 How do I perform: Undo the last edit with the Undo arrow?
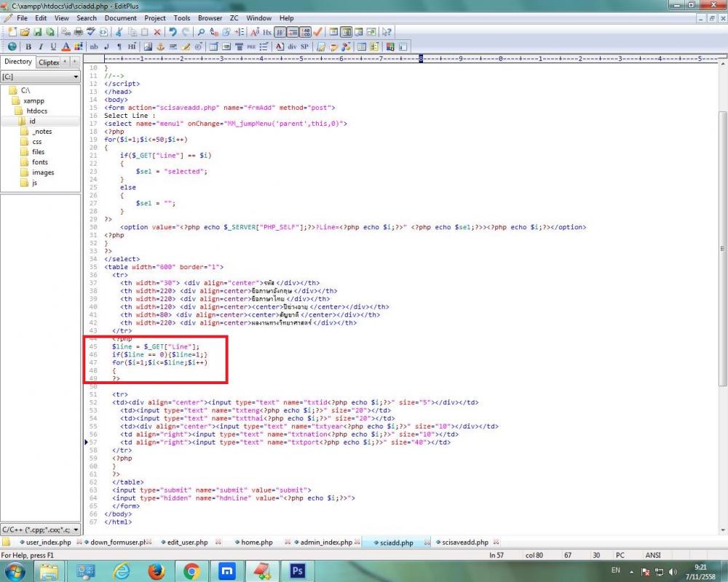coord(173,32)
